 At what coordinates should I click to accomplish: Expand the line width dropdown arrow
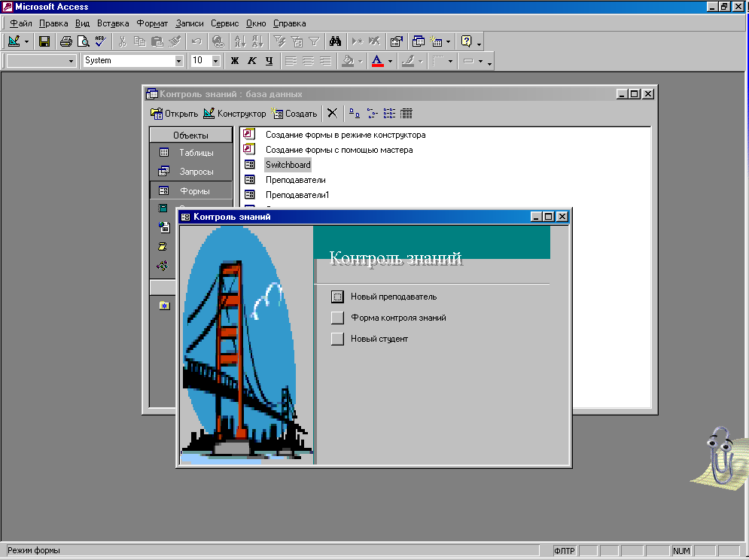450,61
